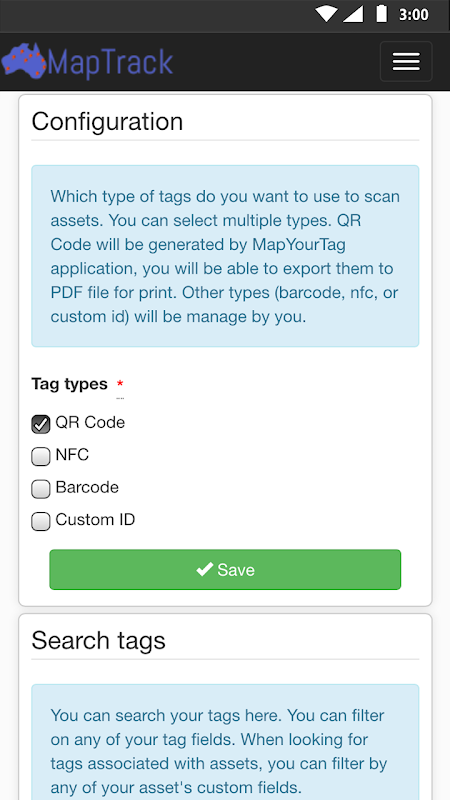Click the Custom ID label text
This screenshot has width=450, height=800.
click(95, 520)
